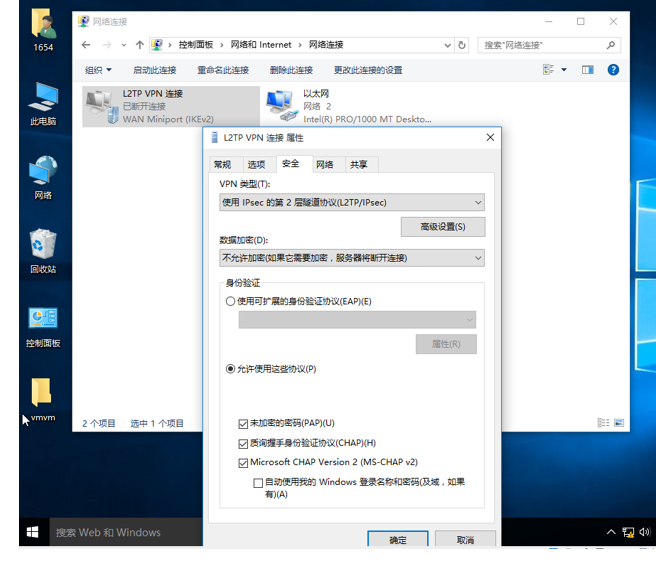Open the 组织 menu dropdown
Screen dimensions: 656x566
click(x=98, y=70)
